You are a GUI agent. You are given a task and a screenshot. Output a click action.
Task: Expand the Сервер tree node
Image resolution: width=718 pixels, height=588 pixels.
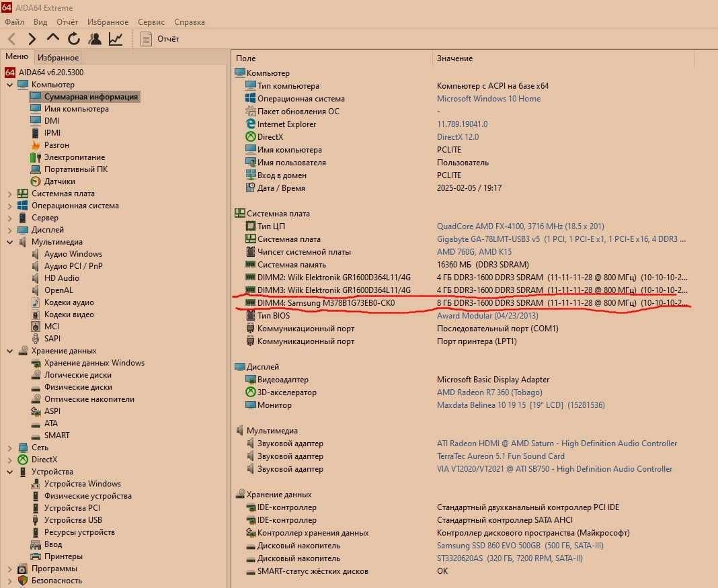pos(9,218)
